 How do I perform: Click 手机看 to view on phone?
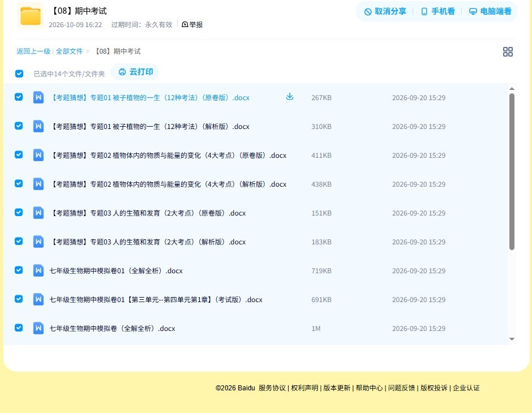(x=437, y=11)
